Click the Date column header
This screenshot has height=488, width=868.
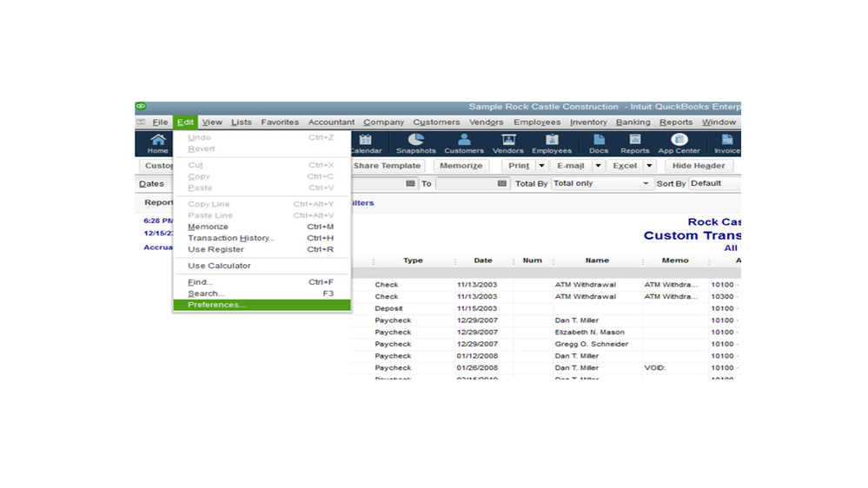(x=483, y=260)
